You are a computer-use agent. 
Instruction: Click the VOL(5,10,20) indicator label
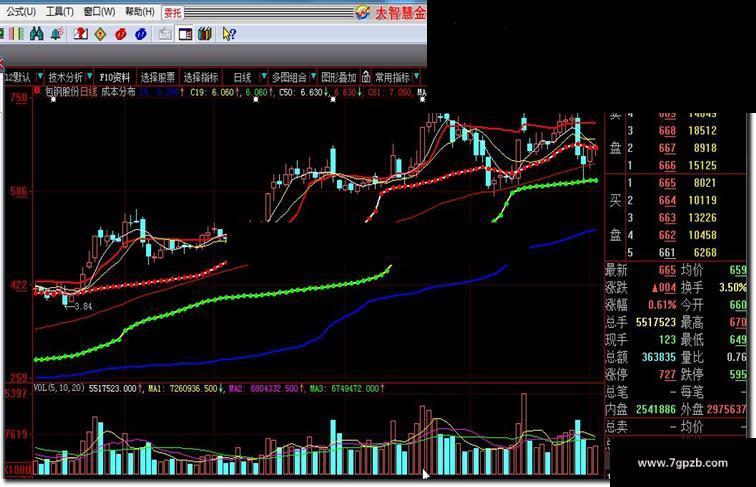pos(59,388)
